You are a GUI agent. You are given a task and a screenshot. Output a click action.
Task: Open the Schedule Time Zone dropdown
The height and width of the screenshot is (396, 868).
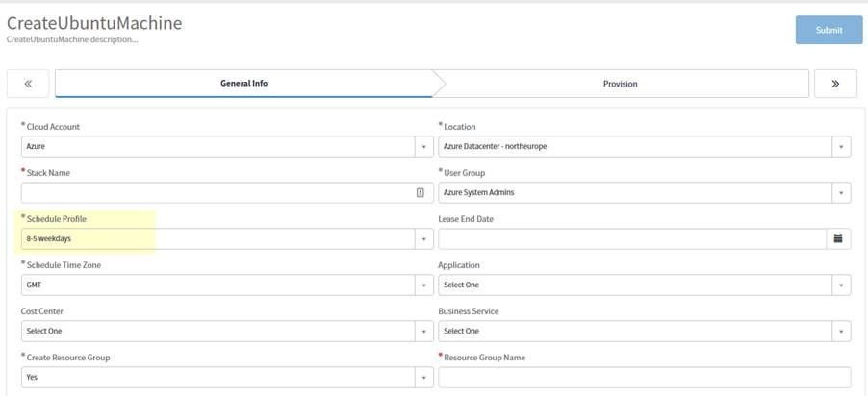pos(423,285)
